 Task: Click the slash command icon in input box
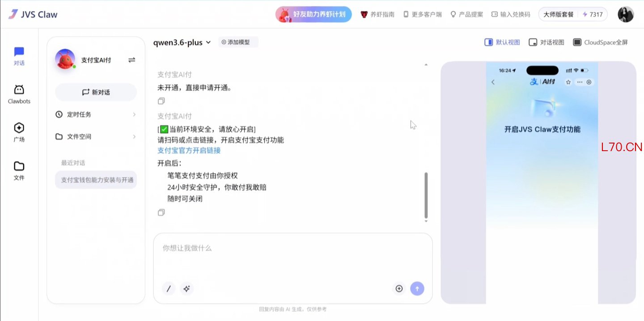pyautogui.click(x=169, y=289)
